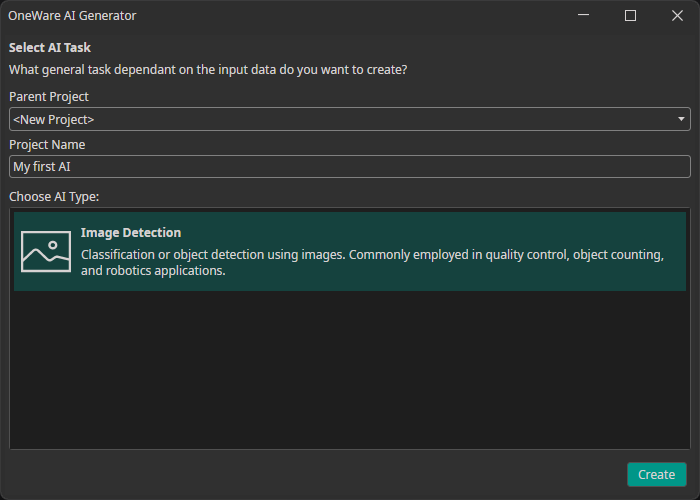Click the Image Detection description text
700x500 pixels.
click(x=372, y=262)
